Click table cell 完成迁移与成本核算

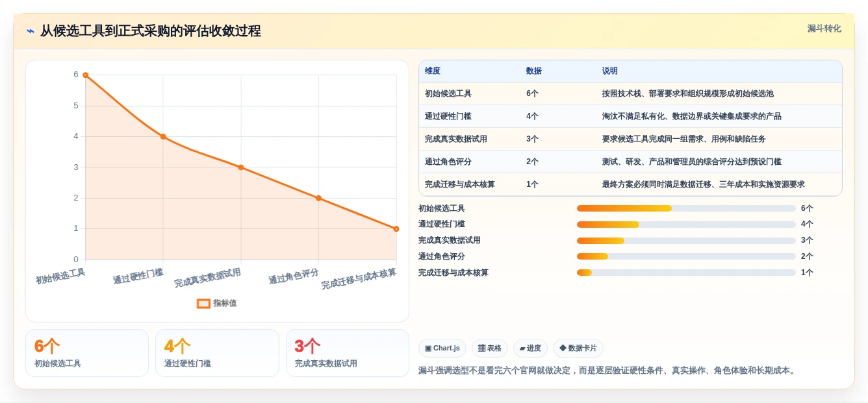(460, 184)
